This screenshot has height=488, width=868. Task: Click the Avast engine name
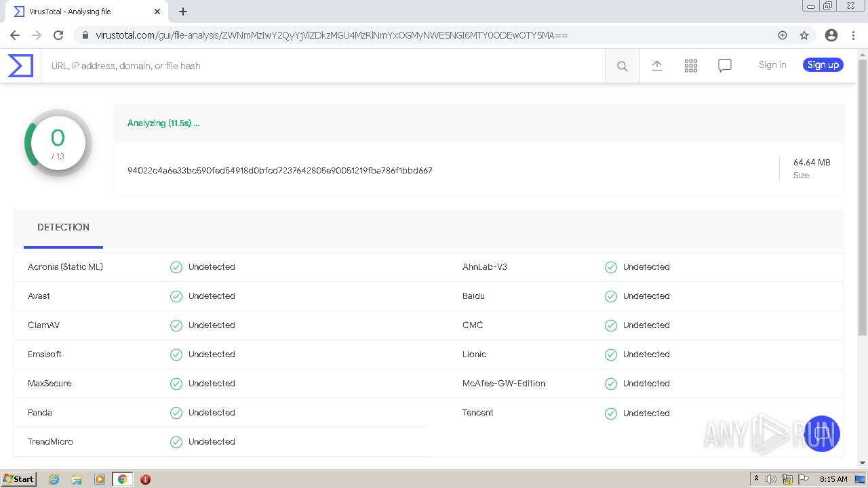[x=39, y=296]
